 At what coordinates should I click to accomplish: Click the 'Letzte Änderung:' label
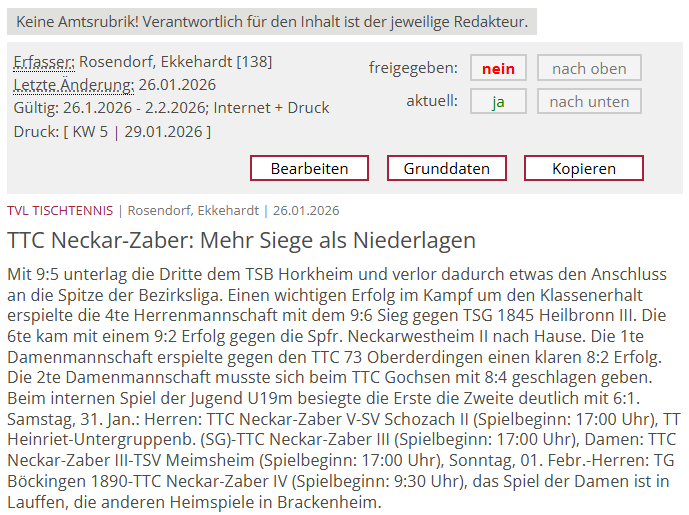pyautogui.click(x=74, y=85)
